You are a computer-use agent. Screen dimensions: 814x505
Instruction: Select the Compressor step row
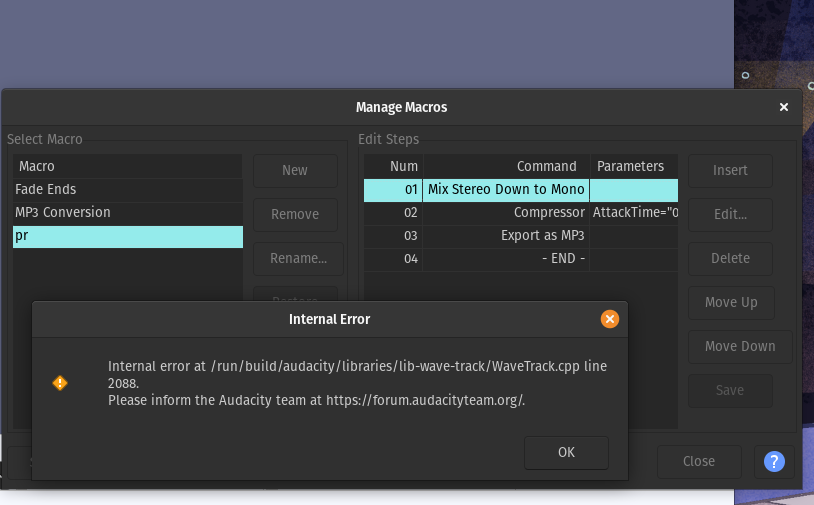click(521, 213)
